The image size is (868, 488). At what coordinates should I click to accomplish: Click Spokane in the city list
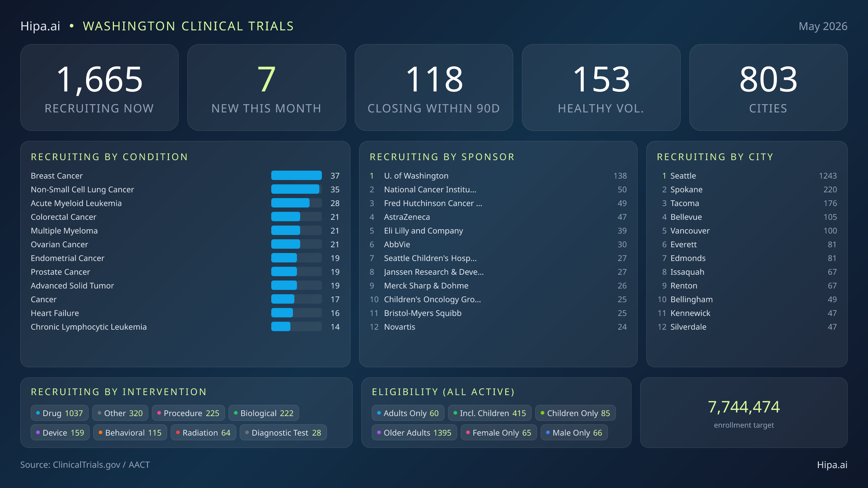[x=747, y=189]
